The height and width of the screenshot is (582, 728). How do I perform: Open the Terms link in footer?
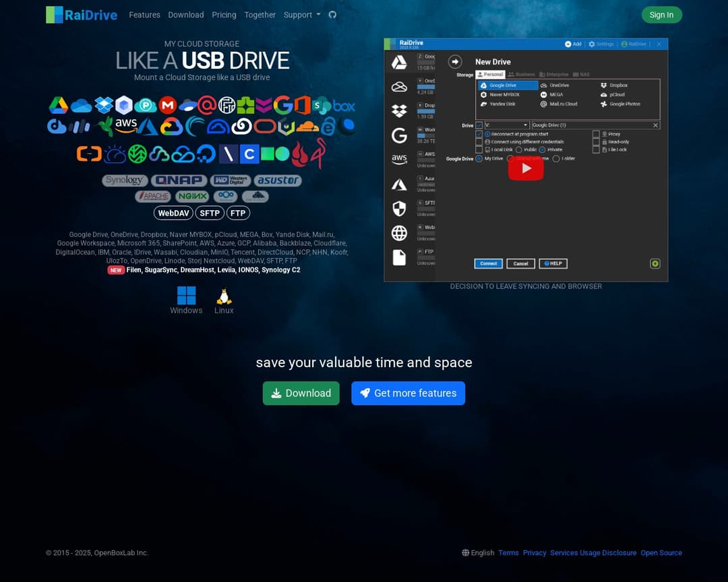[x=508, y=553]
